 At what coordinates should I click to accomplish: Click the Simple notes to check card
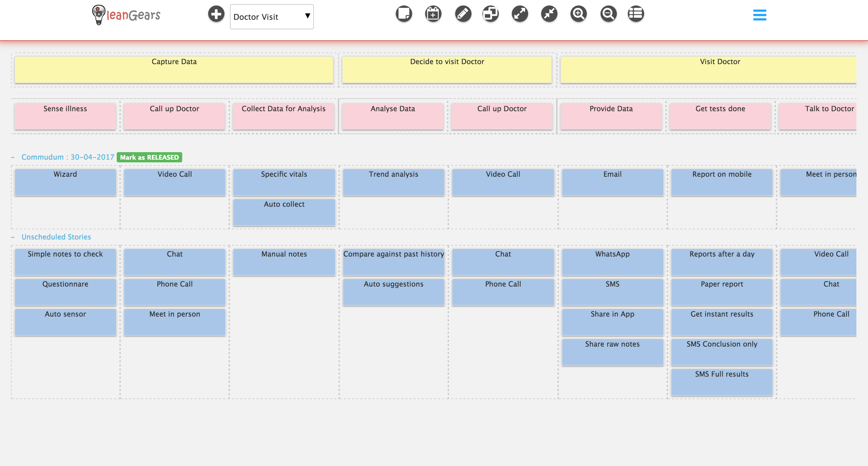point(66,262)
